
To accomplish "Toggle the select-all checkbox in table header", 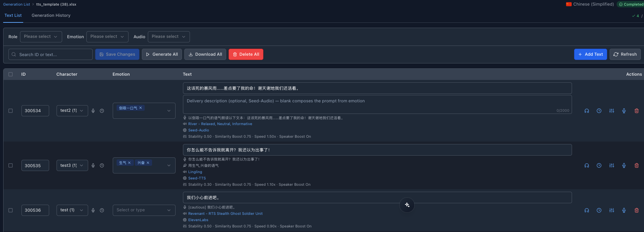I will pyautogui.click(x=11, y=74).
